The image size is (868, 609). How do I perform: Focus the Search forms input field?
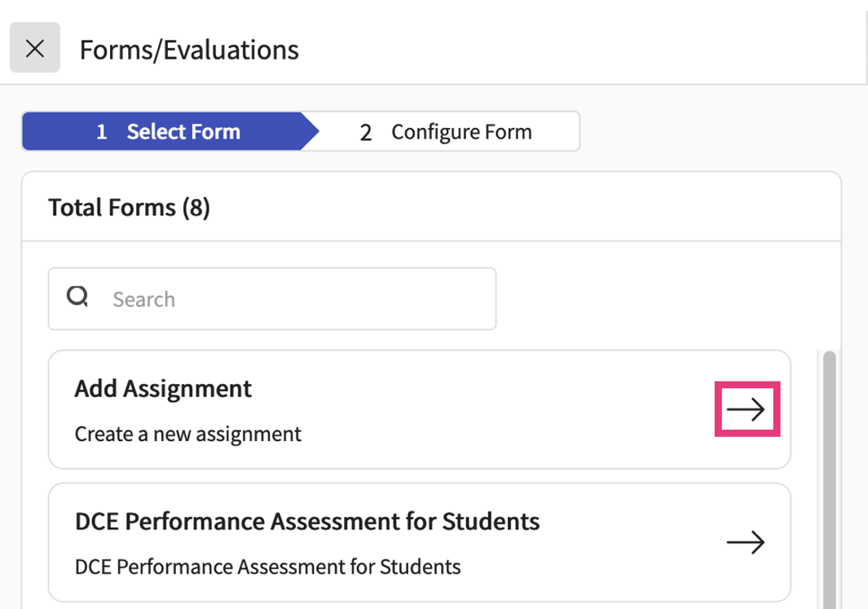pos(293,299)
